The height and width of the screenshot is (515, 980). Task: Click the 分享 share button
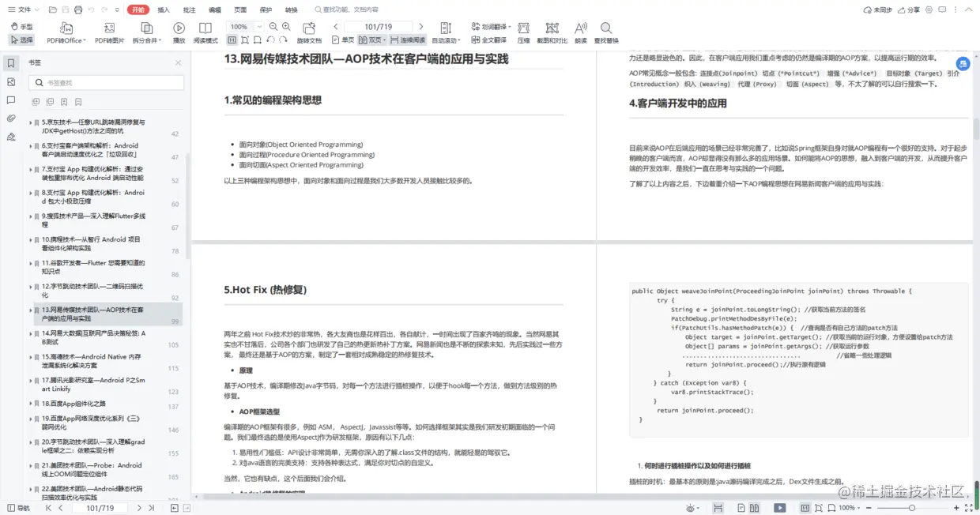point(909,9)
